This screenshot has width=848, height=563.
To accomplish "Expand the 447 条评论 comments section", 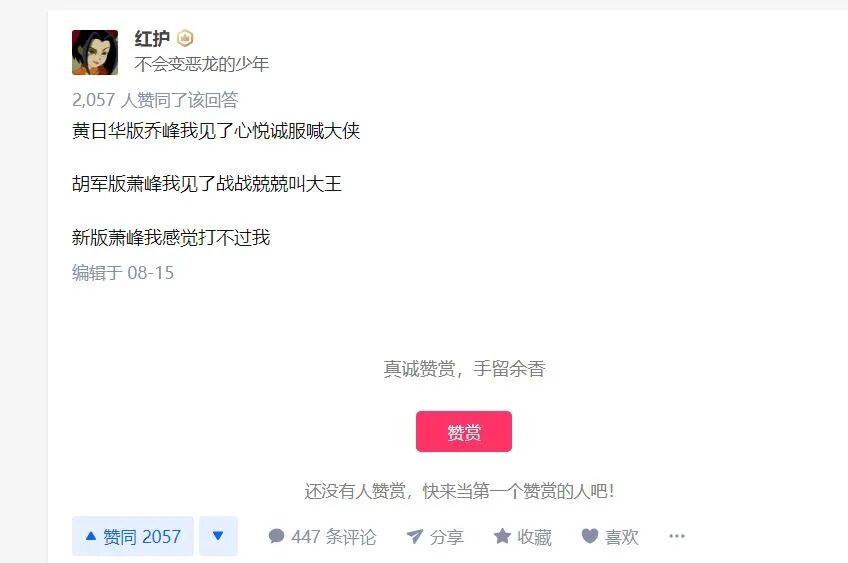I will [x=322, y=536].
